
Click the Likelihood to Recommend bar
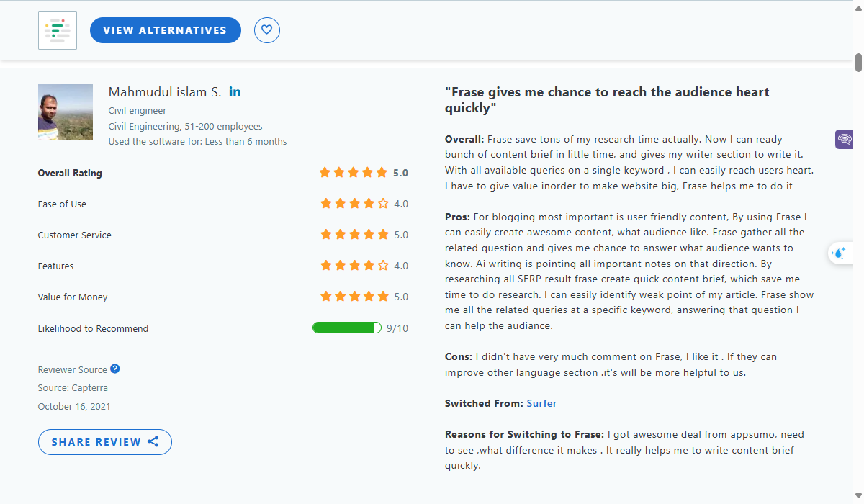347,328
